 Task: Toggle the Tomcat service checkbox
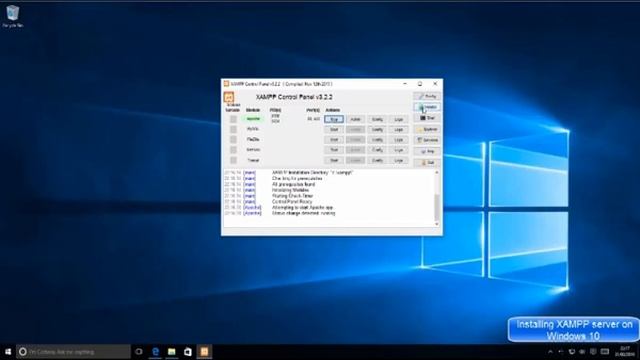point(233,160)
